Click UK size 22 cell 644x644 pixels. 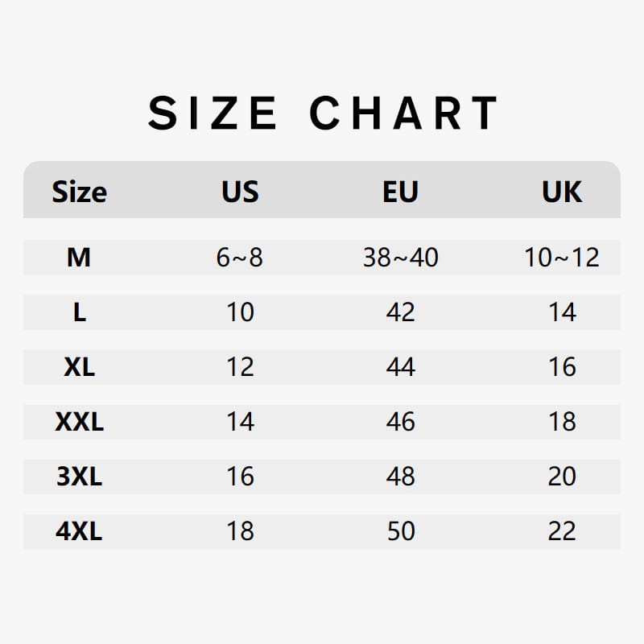click(x=561, y=531)
